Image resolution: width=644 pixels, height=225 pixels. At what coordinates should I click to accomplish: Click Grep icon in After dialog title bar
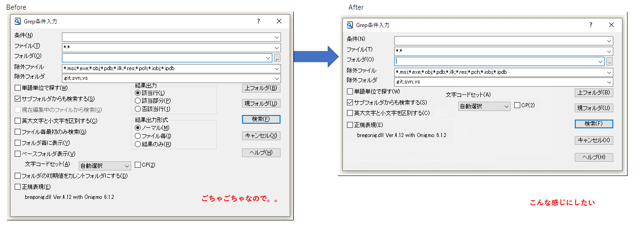pyautogui.click(x=350, y=25)
